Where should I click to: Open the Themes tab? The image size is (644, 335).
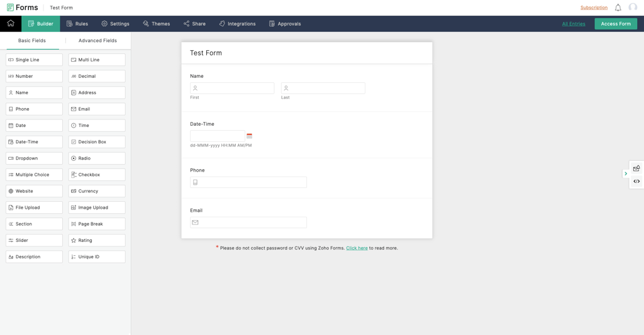pyautogui.click(x=157, y=24)
